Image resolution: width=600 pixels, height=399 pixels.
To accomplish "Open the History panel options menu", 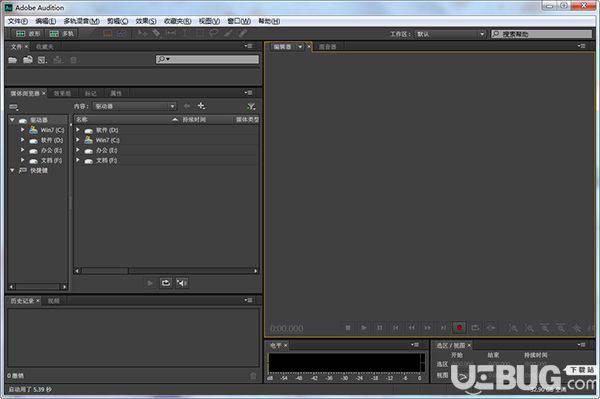I will click(249, 300).
